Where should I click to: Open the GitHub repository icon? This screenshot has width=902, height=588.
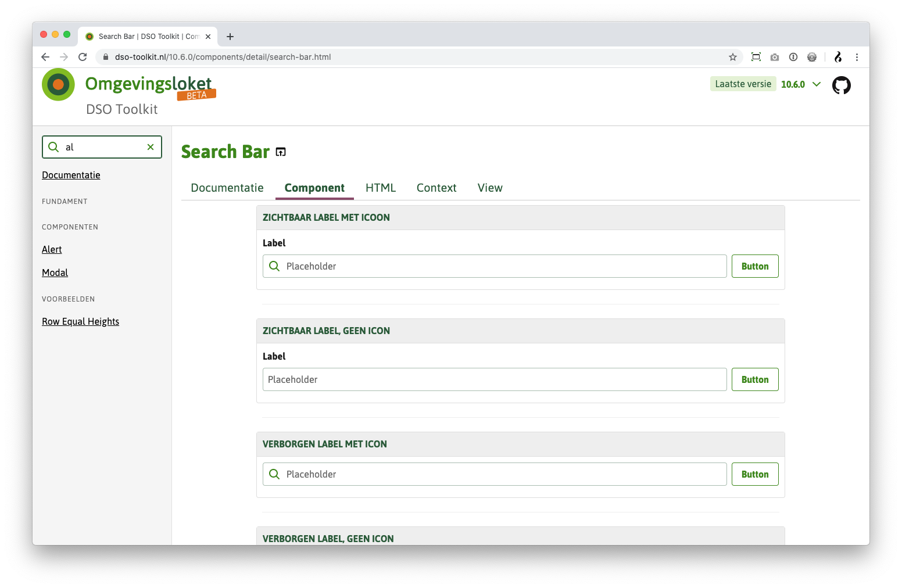click(841, 85)
